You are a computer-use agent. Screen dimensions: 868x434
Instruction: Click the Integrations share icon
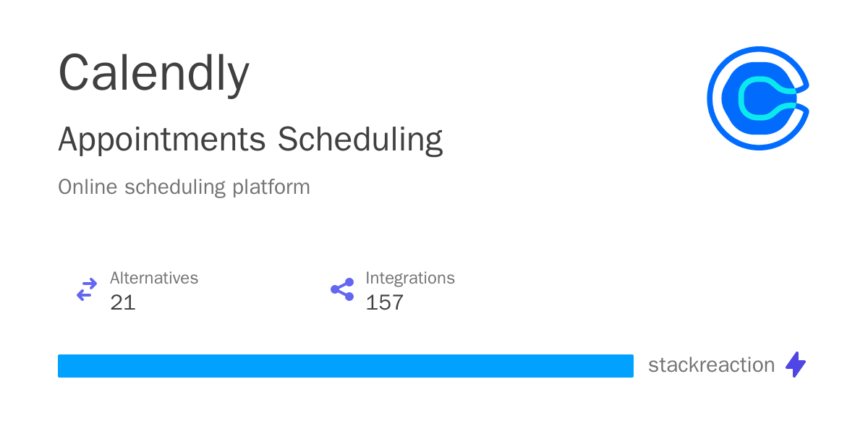(342, 289)
